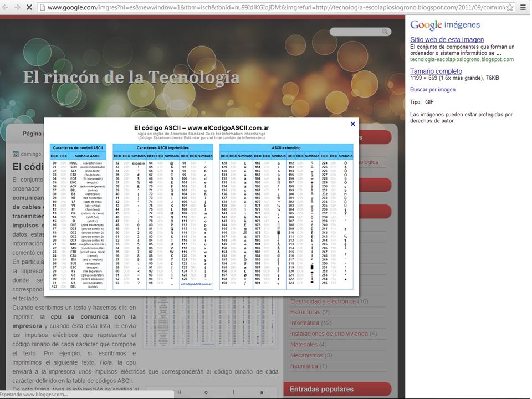Open 'Sitio web de esta imagen' link

coord(447,39)
